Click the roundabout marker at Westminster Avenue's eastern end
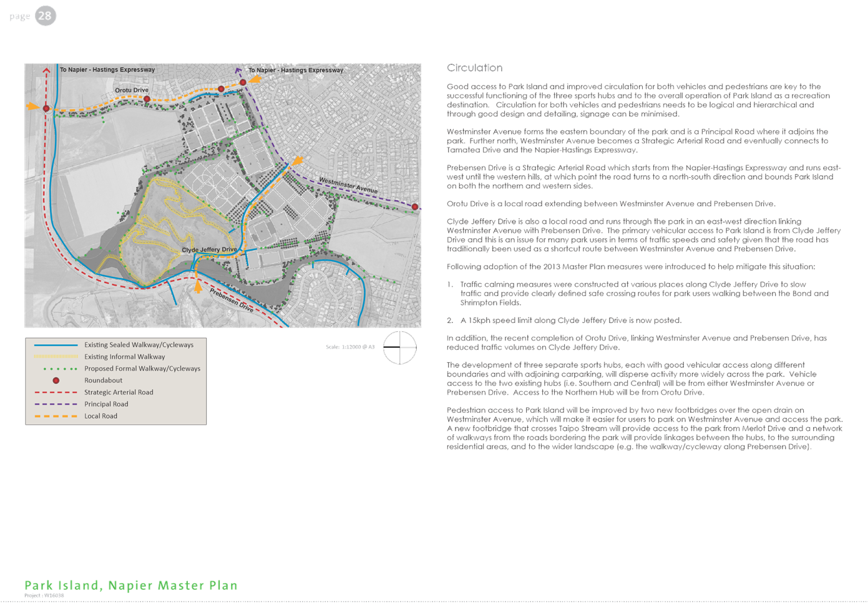The width and height of the screenshot is (868, 603). point(415,206)
